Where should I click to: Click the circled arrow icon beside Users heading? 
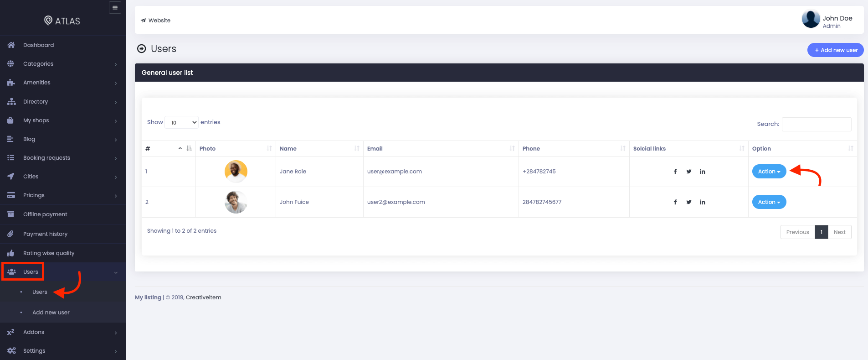pyautogui.click(x=142, y=49)
